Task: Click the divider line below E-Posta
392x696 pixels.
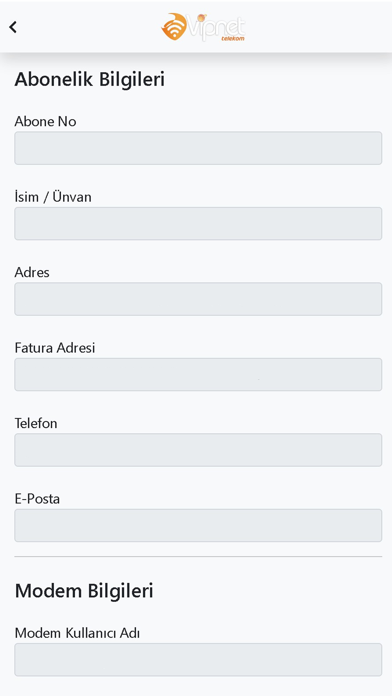Action: tap(198, 556)
